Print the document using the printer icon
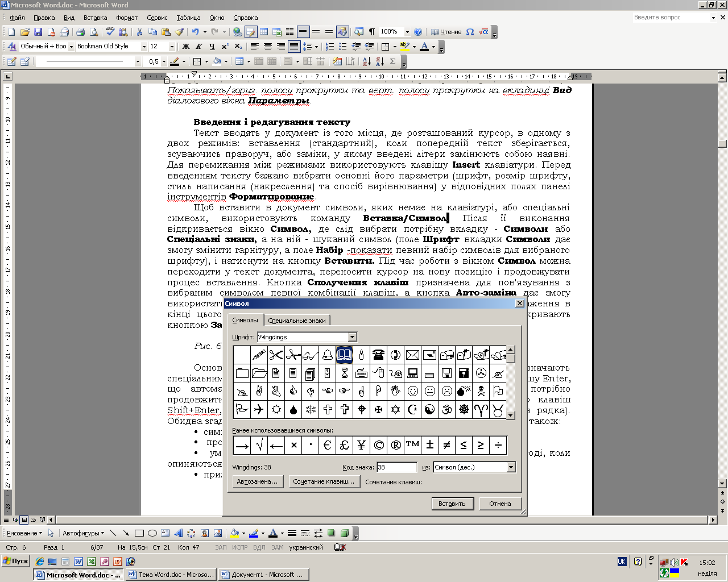 80,32
